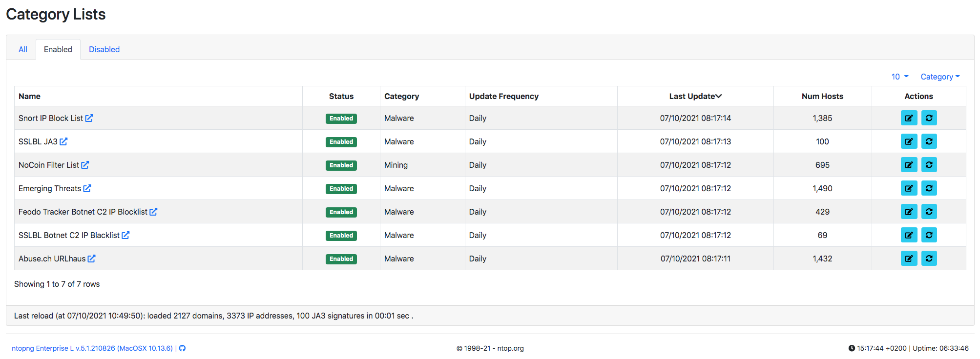Refresh the NoCoin Filter List
980x359 pixels.
[x=929, y=165]
